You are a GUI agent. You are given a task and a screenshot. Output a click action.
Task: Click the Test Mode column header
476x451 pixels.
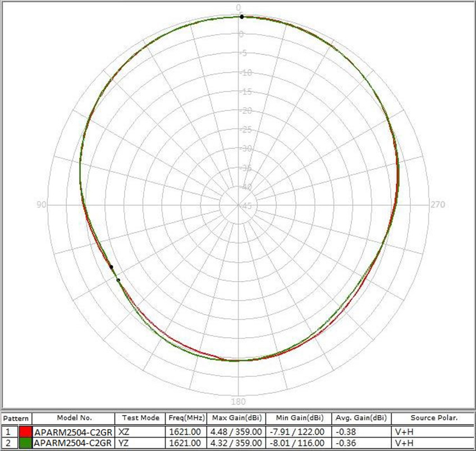pos(140,417)
